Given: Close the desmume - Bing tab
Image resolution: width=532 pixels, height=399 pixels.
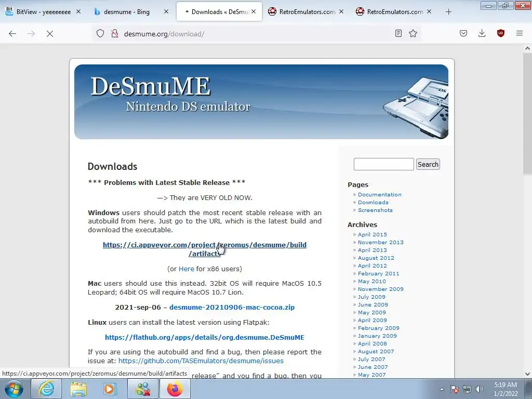Looking at the screenshot, I should pyautogui.click(x=166, y=11).
